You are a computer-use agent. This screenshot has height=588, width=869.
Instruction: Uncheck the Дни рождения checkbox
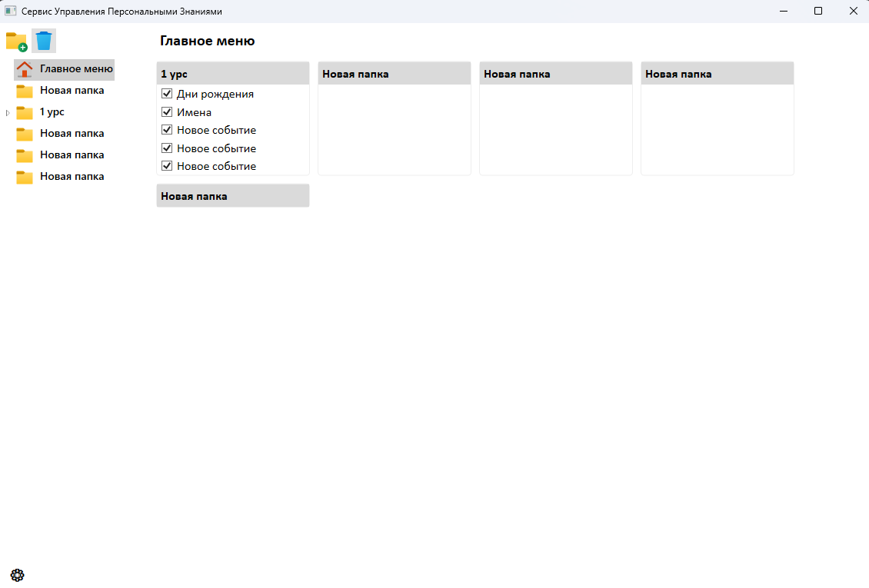pyautogui.click(x=167, y=94)
